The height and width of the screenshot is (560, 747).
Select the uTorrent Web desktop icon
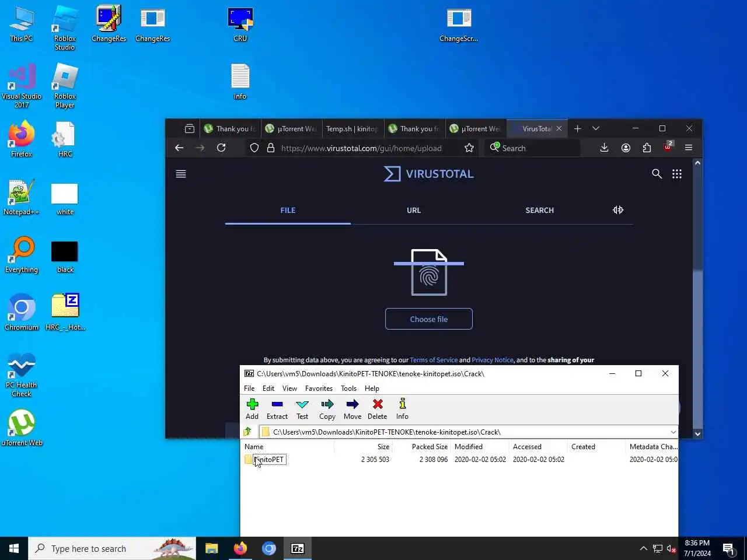click(x=22, y=428)
